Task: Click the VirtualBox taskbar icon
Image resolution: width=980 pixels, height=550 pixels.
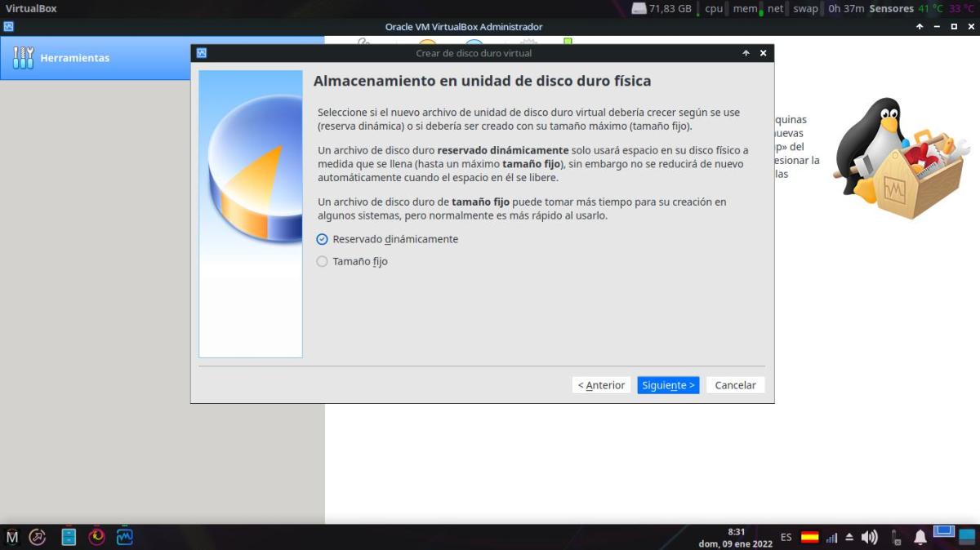Action: coord(124,537)
